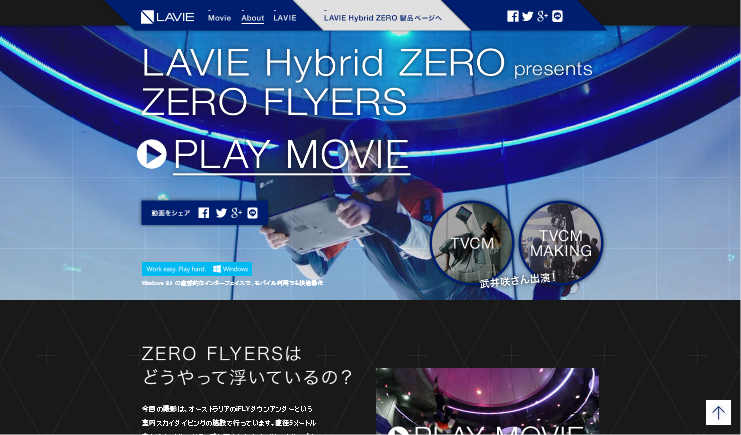
Task: Open the TVCM circular thumbnail
Action: [x=472, y=243]
